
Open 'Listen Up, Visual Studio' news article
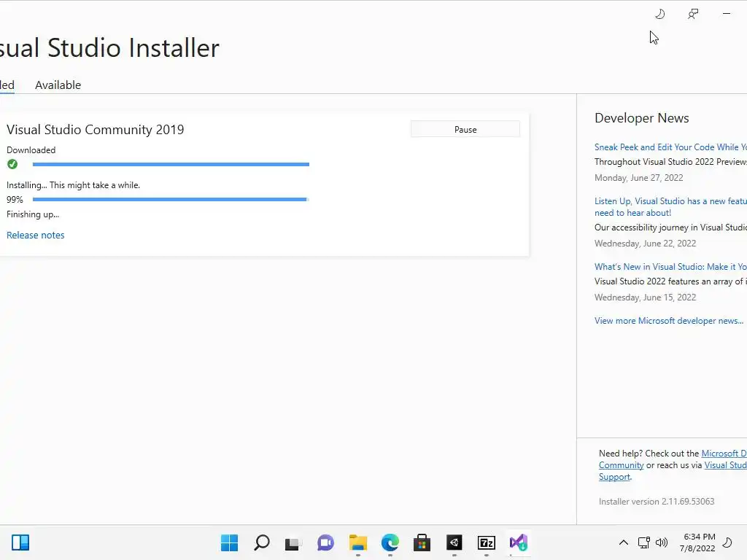click(671, 207)
